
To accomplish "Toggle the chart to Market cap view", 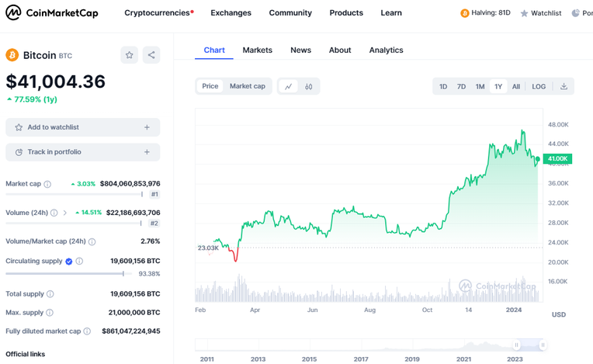I will (247, 86).
